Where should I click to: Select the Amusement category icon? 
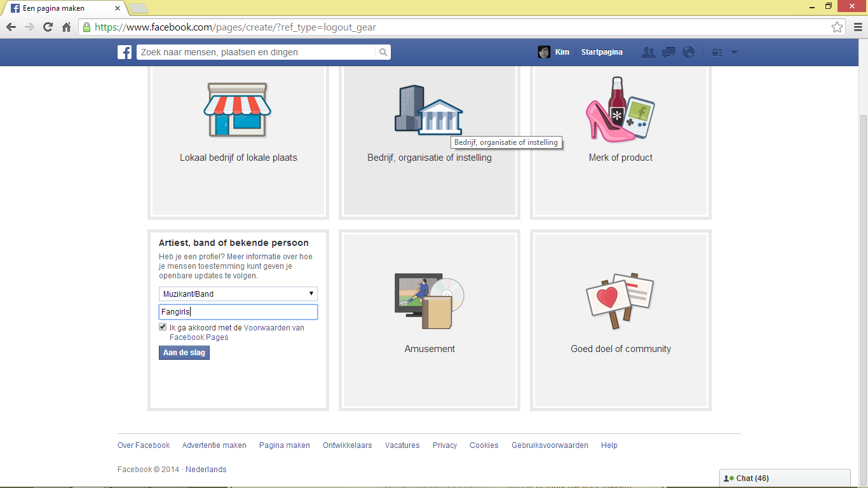pos(430,301)
